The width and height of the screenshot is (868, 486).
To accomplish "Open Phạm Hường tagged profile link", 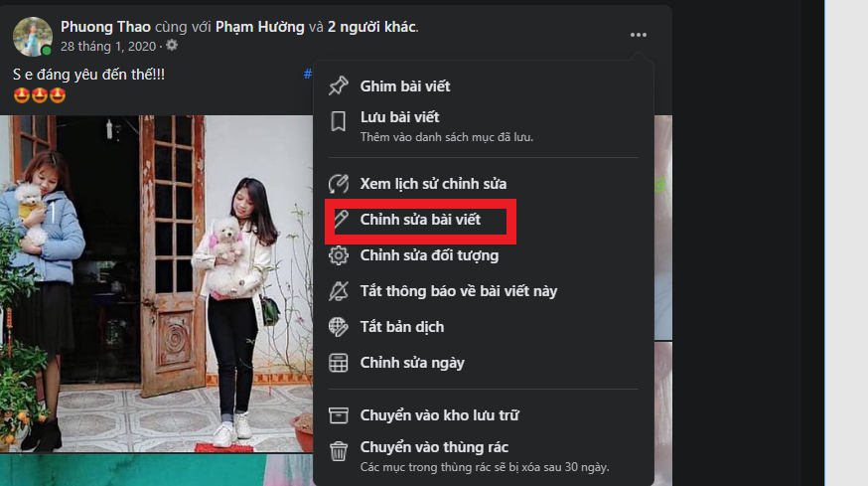I will (259, 27).
